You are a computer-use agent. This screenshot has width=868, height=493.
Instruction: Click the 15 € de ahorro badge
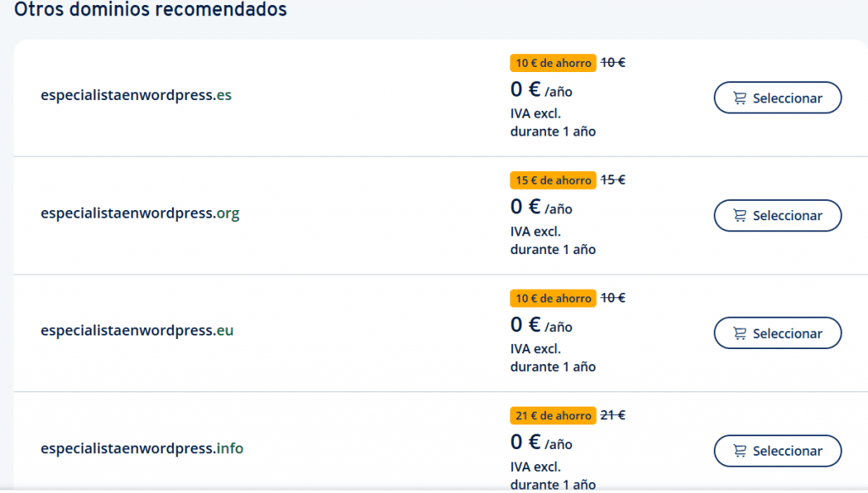553,180
